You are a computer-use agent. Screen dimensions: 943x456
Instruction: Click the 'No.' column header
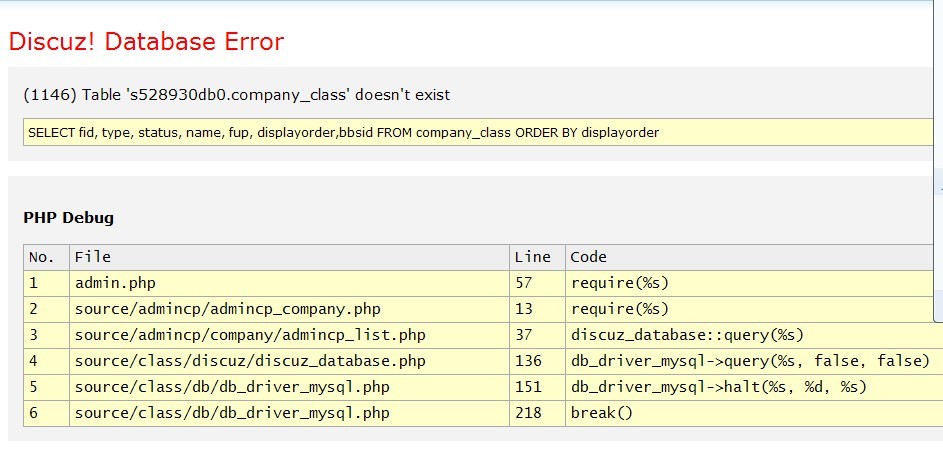coord(46,257)
